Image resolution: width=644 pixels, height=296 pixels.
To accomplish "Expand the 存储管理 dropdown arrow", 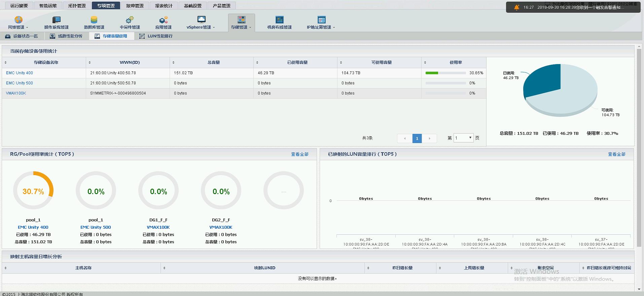I will point(250,28).
